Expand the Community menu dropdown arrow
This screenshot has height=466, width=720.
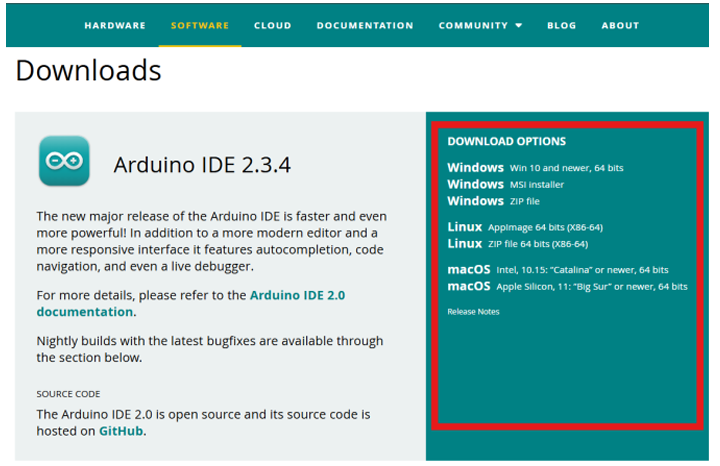[x=518, y=26]
